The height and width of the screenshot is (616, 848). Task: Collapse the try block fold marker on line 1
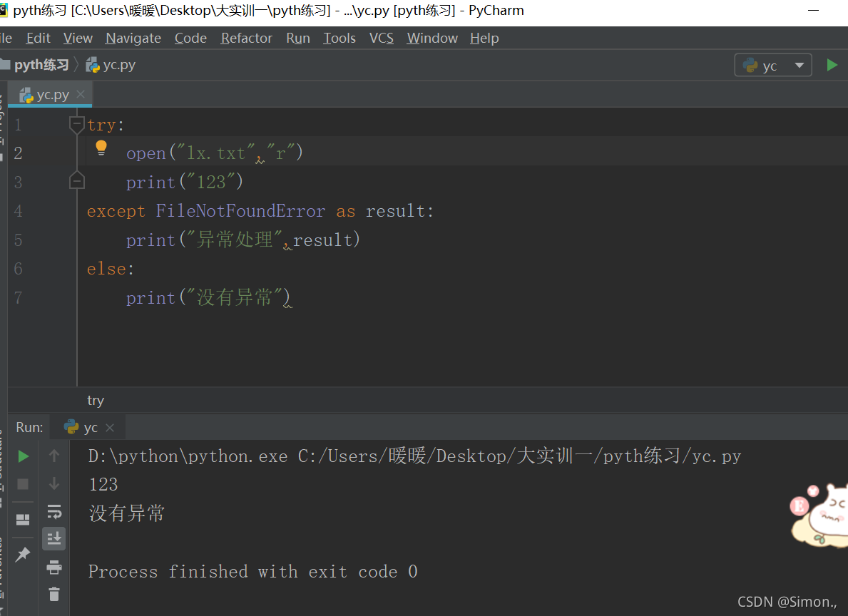(77, 125)
